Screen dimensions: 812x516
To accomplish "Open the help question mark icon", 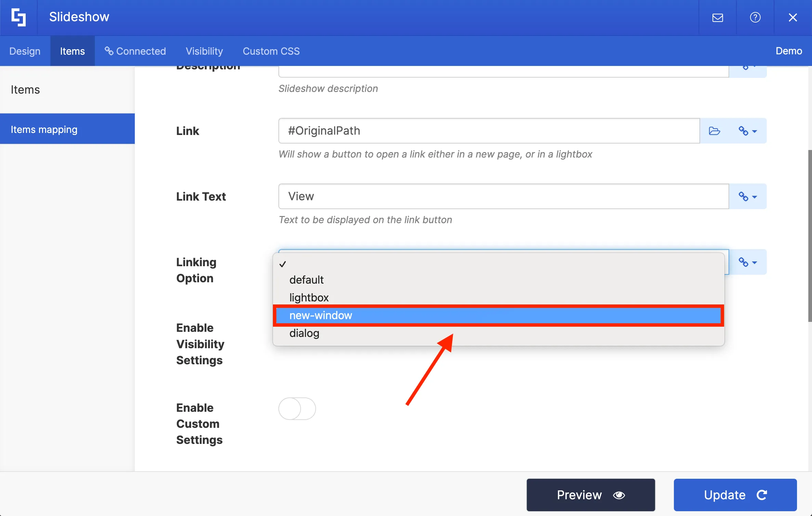I will point(755,17).
